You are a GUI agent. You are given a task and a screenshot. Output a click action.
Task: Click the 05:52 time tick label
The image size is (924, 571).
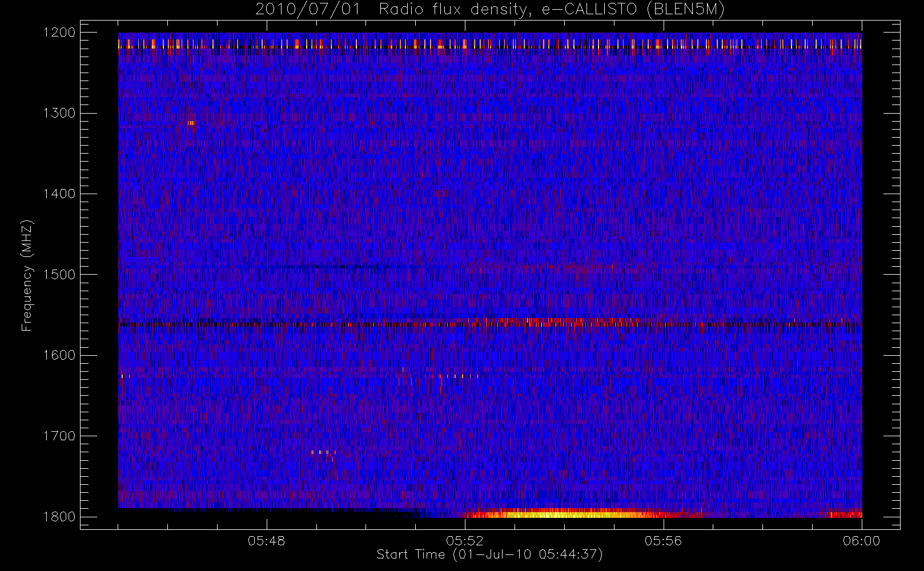[465, 541]
